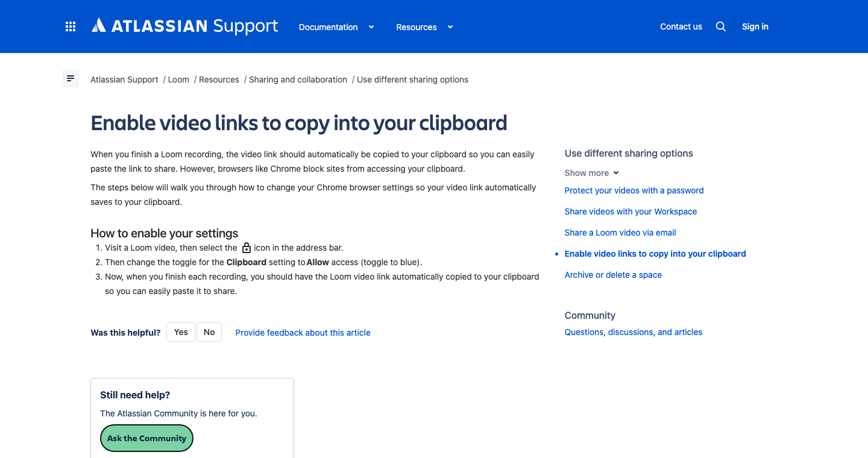Viewport: 868px width, 458px height.
Task: Click the Was this helpful? label
Action: point(125,333)
